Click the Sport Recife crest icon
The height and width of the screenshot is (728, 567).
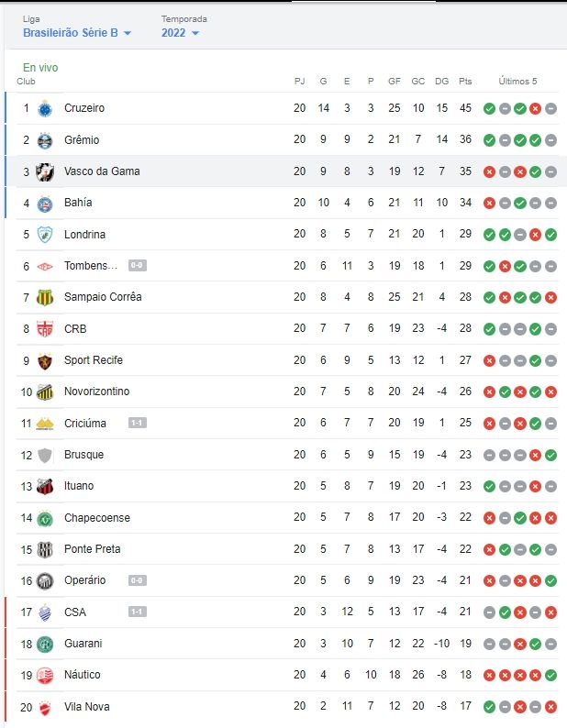45,360
